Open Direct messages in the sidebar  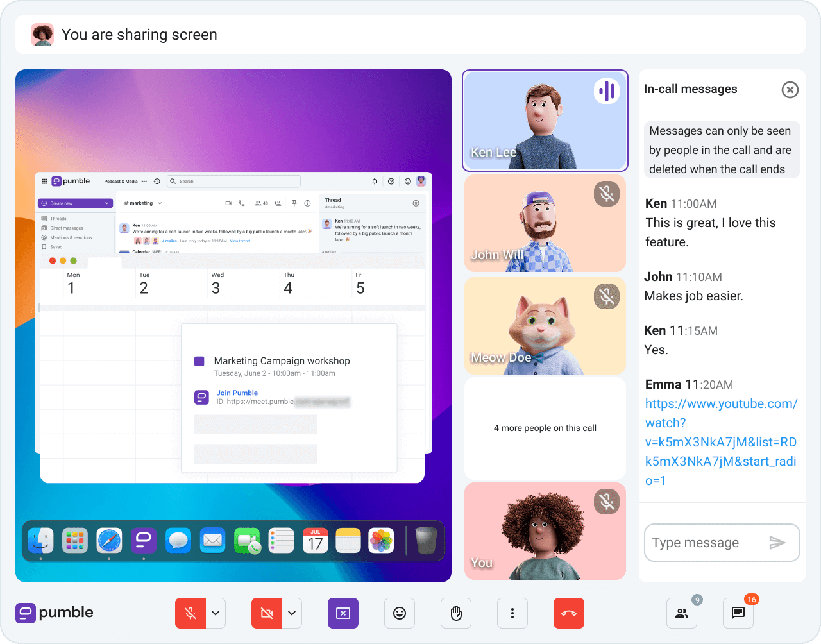pyautogui.click(x=65, y=228)
